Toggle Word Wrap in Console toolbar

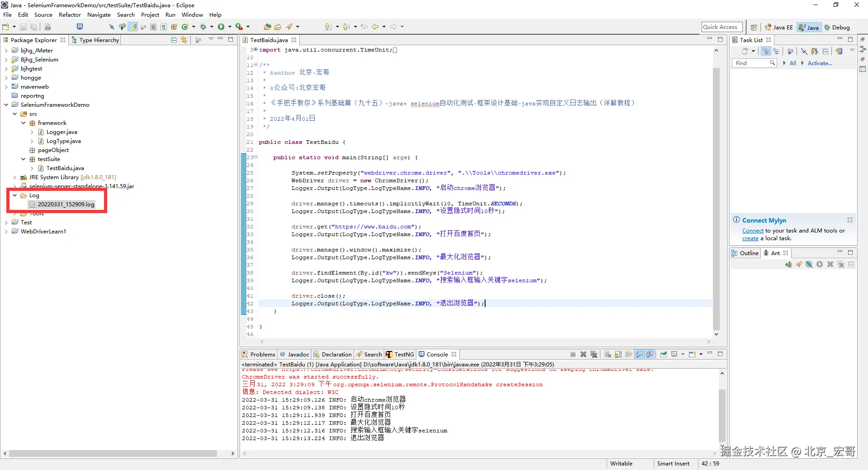pyautogui.click(x=629, y=354)
